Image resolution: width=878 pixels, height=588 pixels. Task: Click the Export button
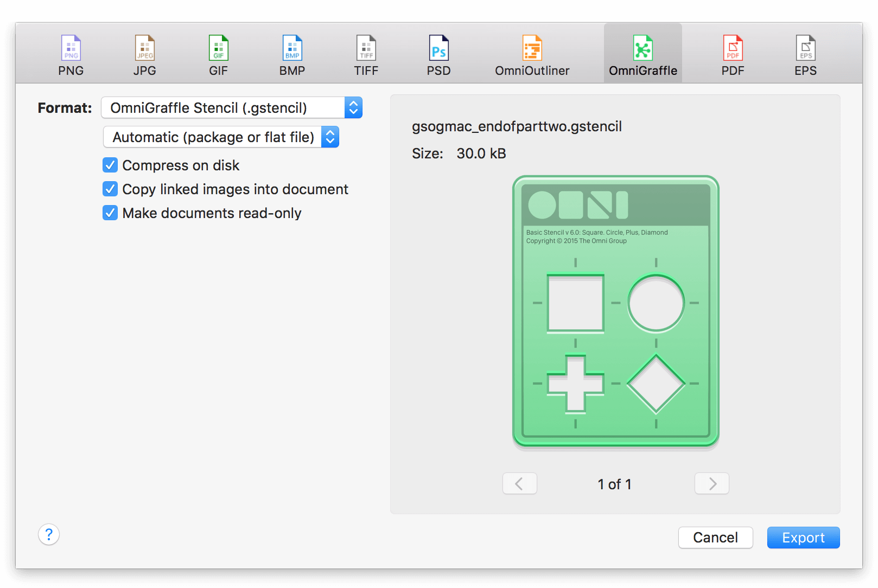coord(803,538)
